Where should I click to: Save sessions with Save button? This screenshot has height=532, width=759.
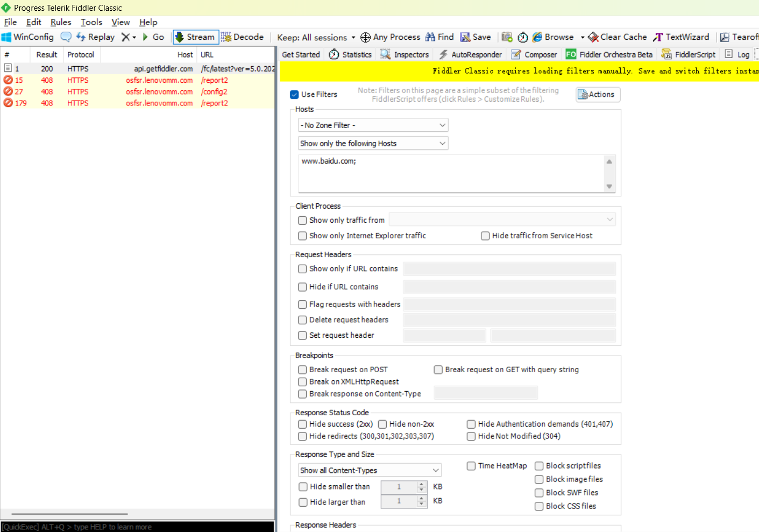click(x=476, y=37)
